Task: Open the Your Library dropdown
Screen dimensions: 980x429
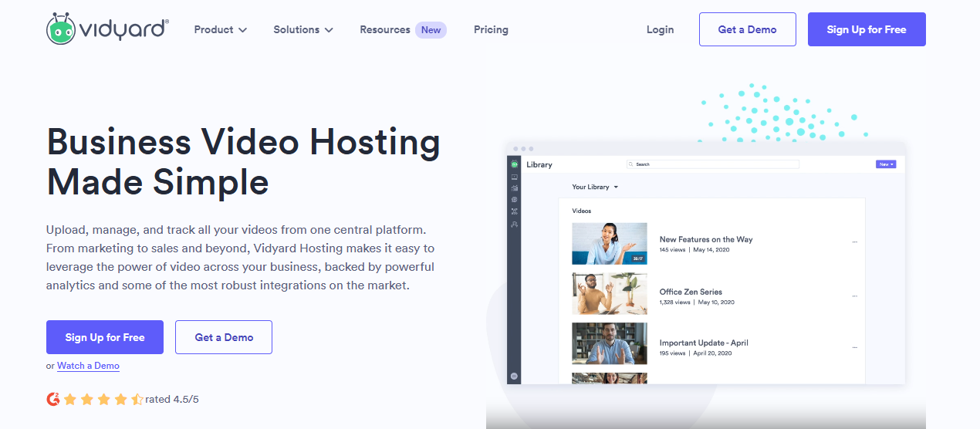Action: 595,187
